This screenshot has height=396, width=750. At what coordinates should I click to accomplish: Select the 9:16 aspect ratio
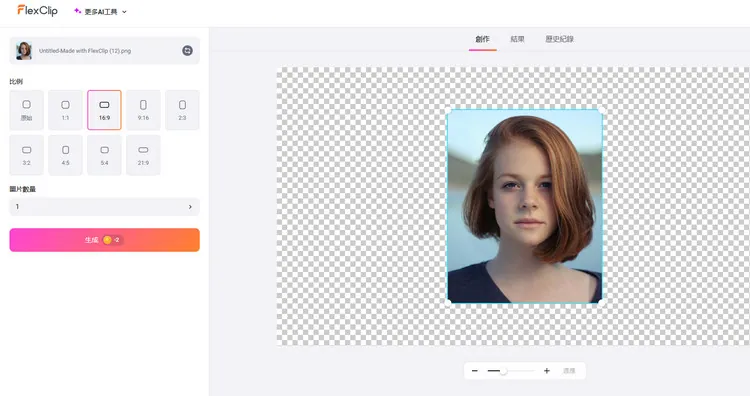click(143, 110)
